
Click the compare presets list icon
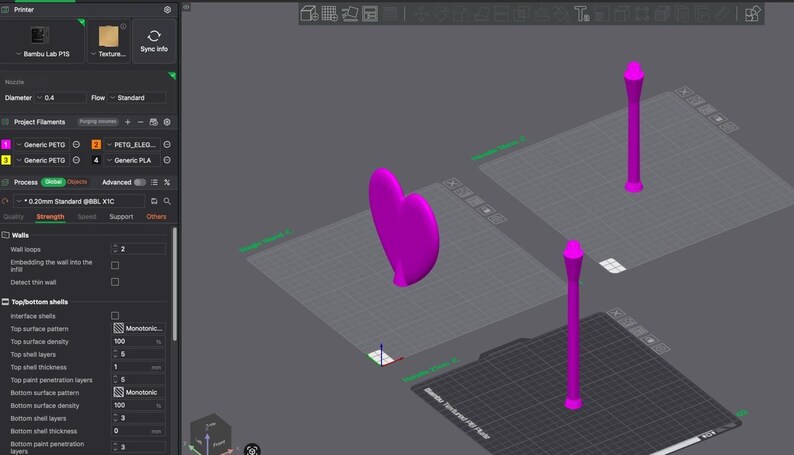coord(154,182)
